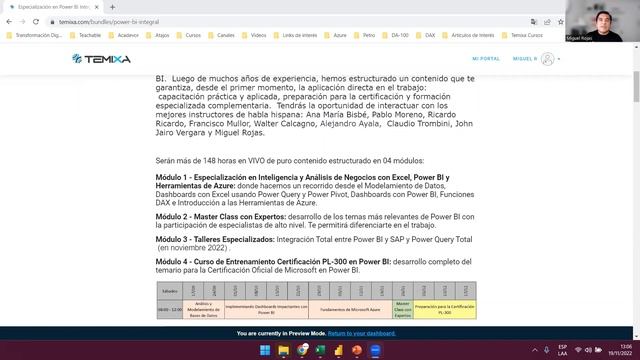640x360 pixels.
Task: Open a new browser tab with plus
Action: (x=112, y=7)
